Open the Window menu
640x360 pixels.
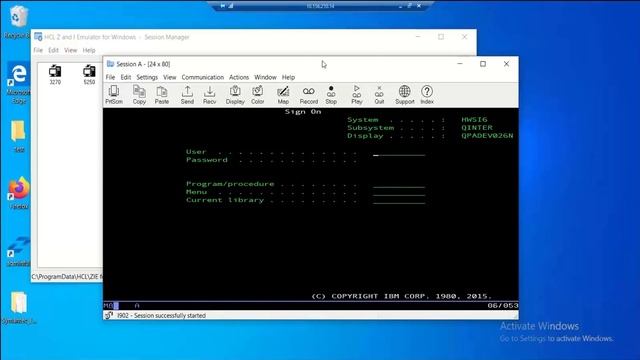tap(265, 77)
